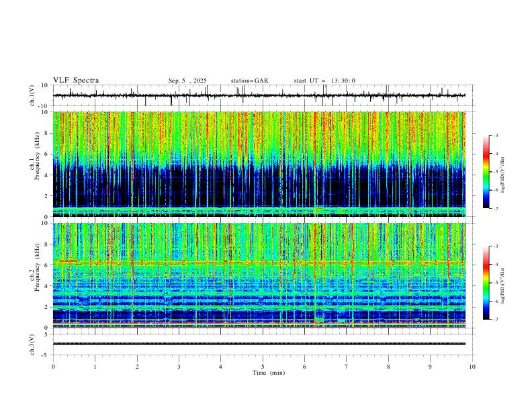Click the ch.1 PSD color scale bar
532x411 pixels.
point(486,172)
